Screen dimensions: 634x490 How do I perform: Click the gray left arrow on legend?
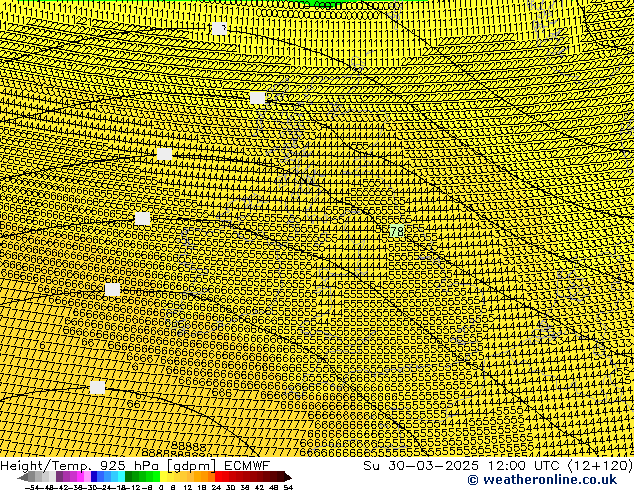tap(24, 477)
